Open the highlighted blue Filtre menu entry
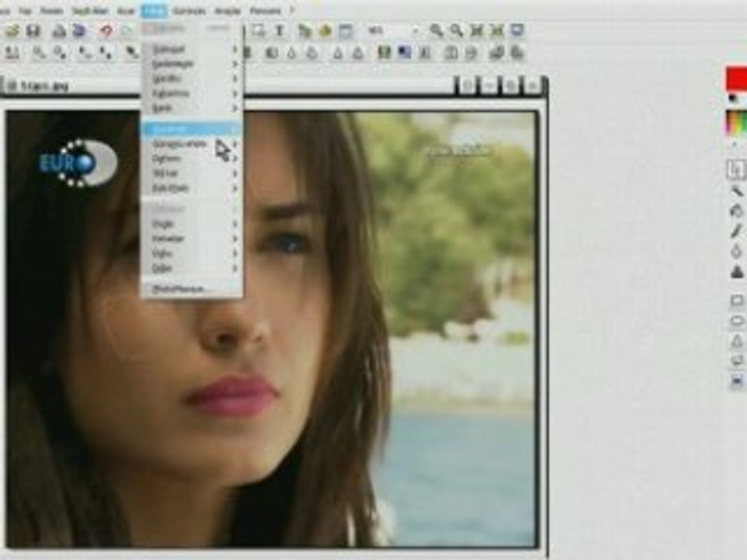Screen dimensions: 747x560 click(192, 129)
